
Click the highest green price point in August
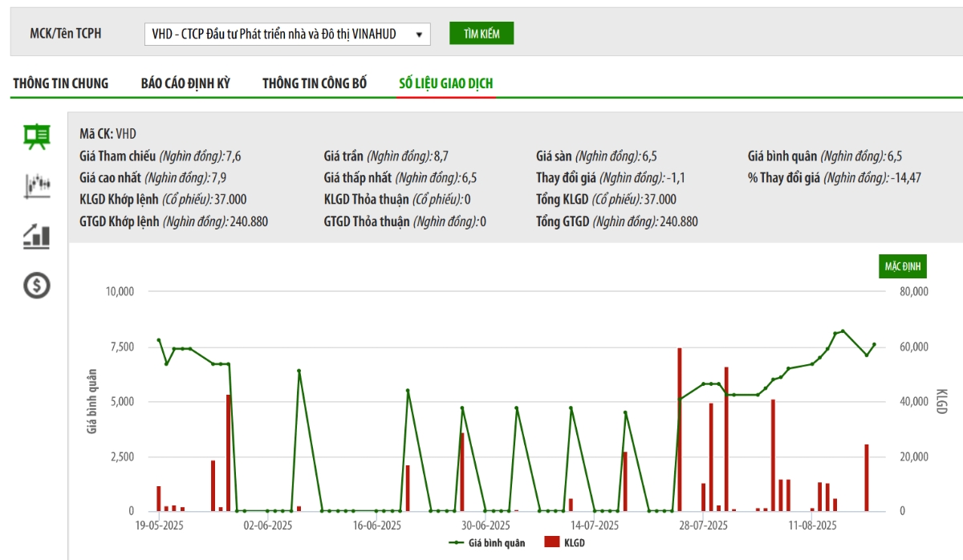pos(843,331)
